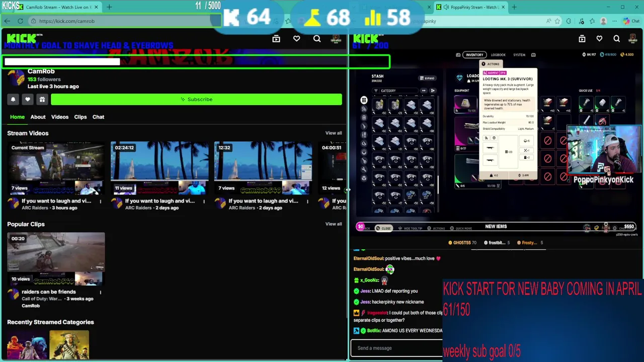Open options menu of raiders can be friends clip

100,292
